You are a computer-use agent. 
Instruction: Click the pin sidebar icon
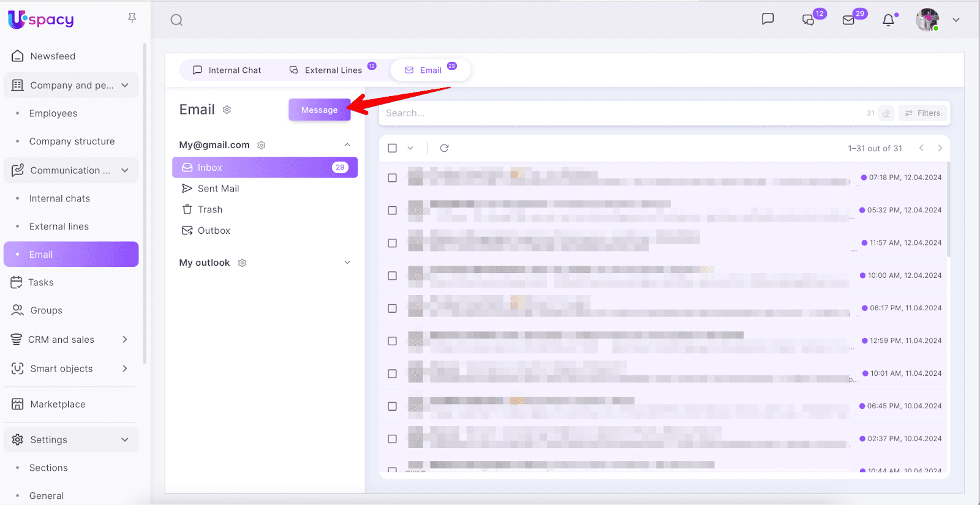point(132,18)
